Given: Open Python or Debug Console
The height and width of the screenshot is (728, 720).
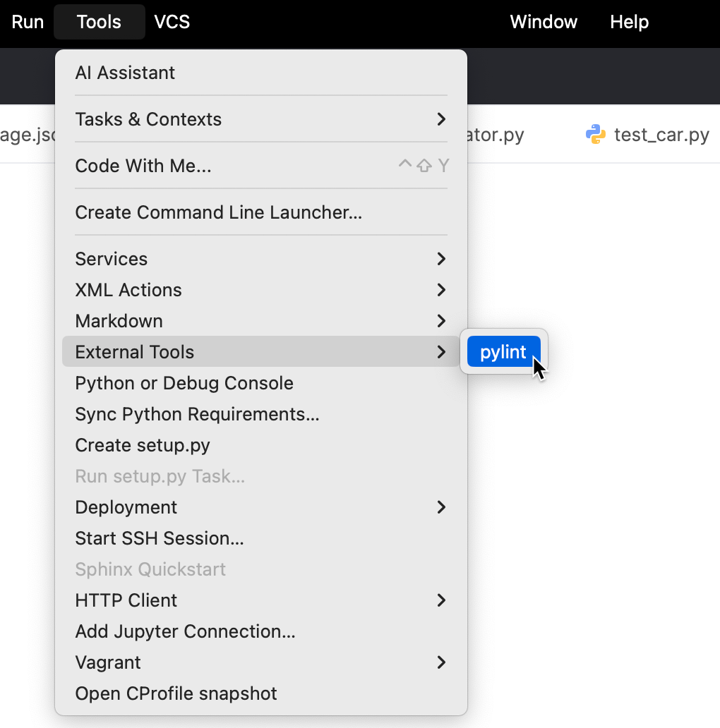Looking at the screenshot, I should (185, 383).
